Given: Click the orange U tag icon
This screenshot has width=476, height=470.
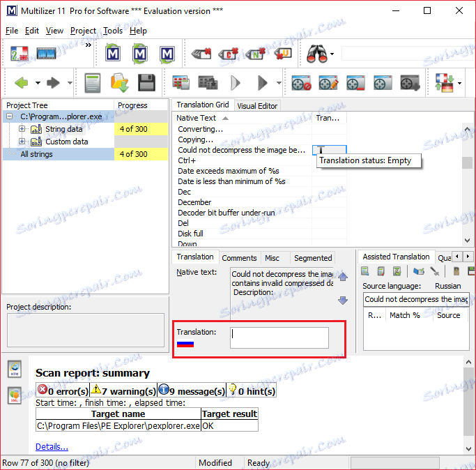Looking at the screenshot, I should pyautogui.click(x=283, y=54).
